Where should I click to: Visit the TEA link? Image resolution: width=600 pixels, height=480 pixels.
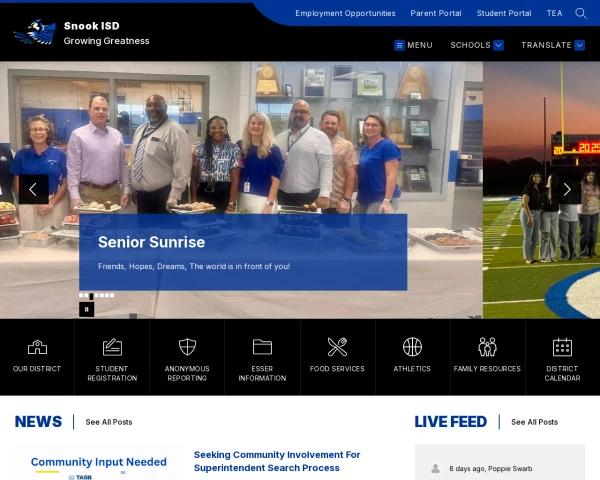pos(554,13)
